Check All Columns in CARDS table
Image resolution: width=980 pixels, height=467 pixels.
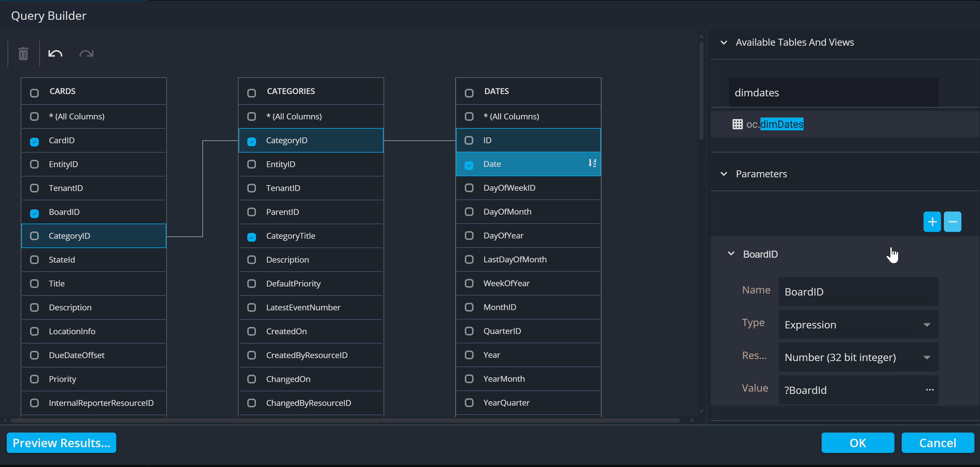point(34,116)
